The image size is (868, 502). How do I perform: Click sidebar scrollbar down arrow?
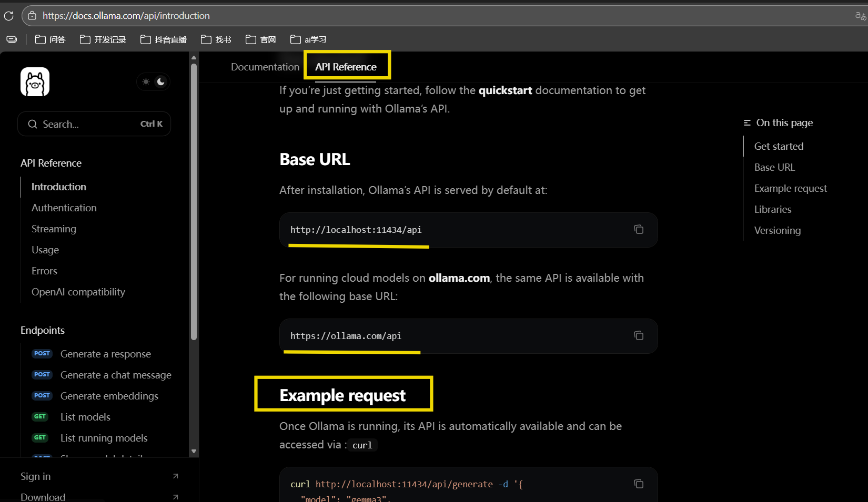194,451
